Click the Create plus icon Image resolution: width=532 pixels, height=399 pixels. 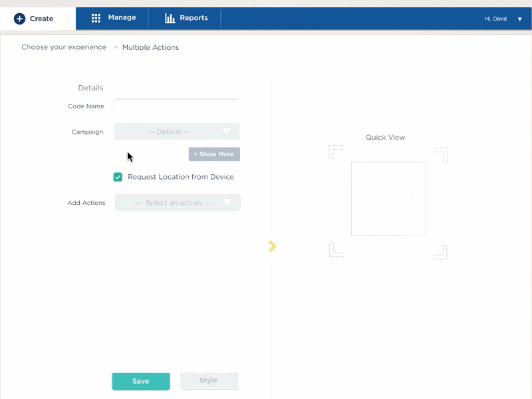[x=20, y=18]
